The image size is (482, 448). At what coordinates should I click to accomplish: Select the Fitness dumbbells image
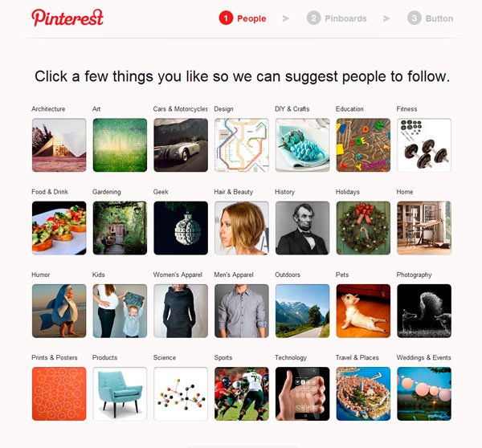[x=424, y=145]
